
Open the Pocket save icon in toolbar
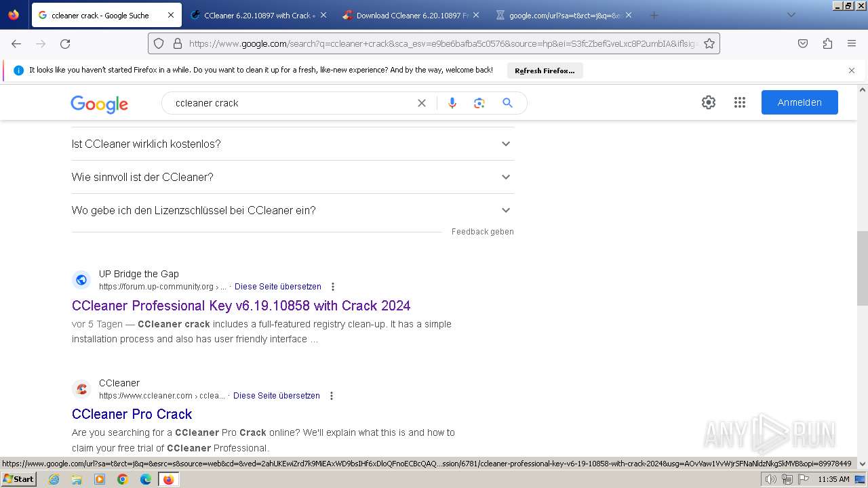(803, 43)
